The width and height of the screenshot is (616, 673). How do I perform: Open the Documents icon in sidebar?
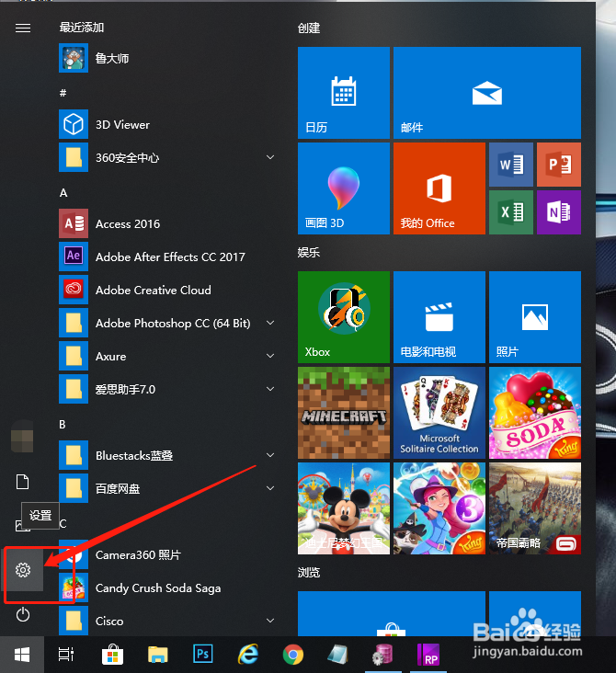point(23,482)
